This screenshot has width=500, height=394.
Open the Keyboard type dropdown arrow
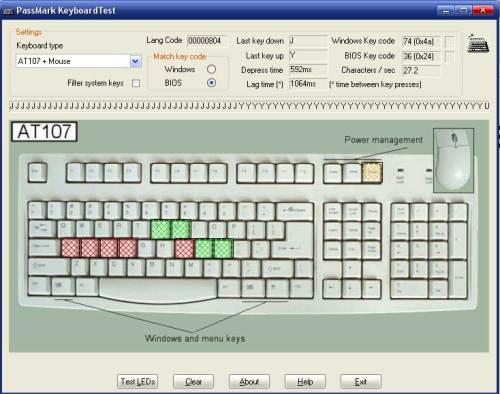[135, 61]
